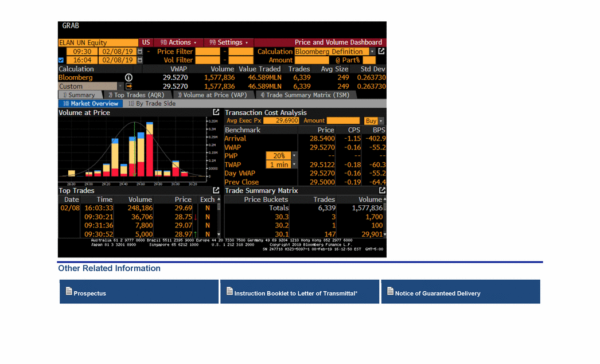Select the By Trade Side sub-tab

click(151, 104)
